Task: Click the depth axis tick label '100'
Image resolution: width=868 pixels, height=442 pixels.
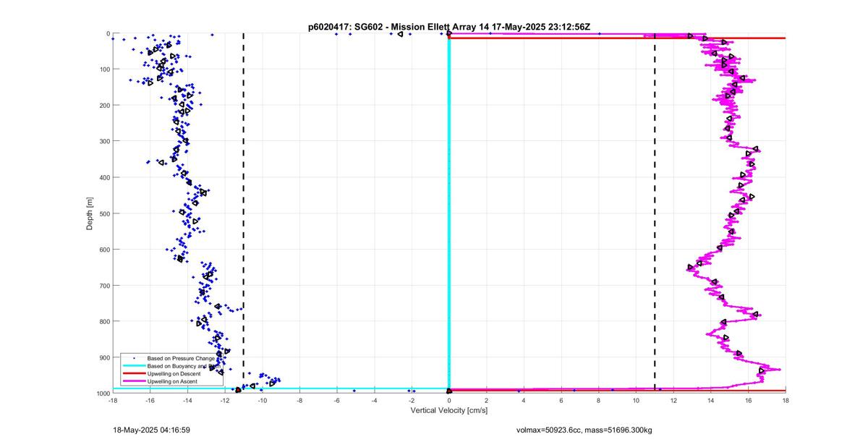Action: 104,69
